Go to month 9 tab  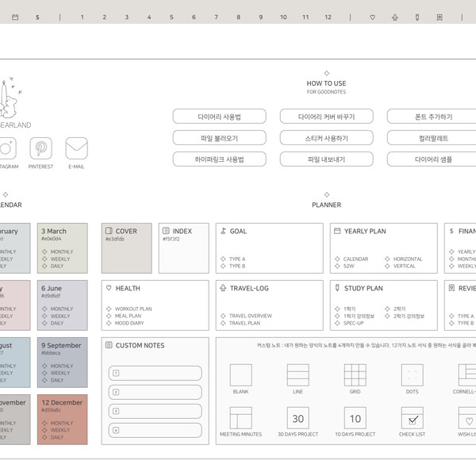(x=261, y=17)
